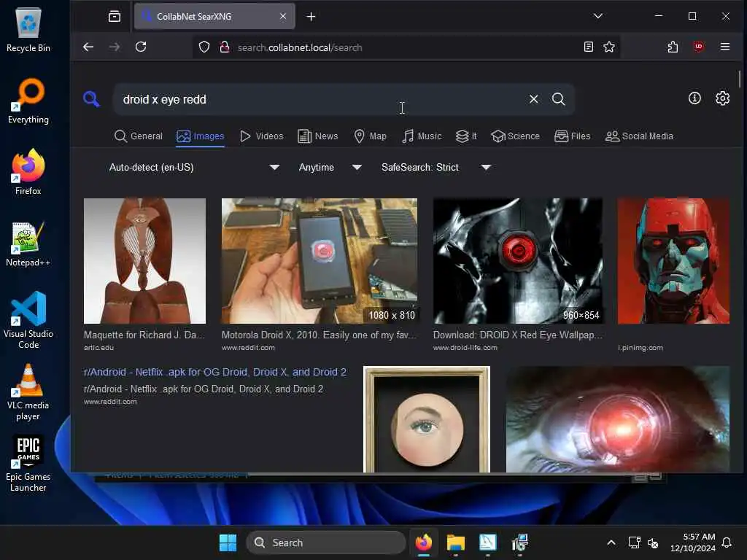
Task: Reload the current page
Action: coord(141,47)
